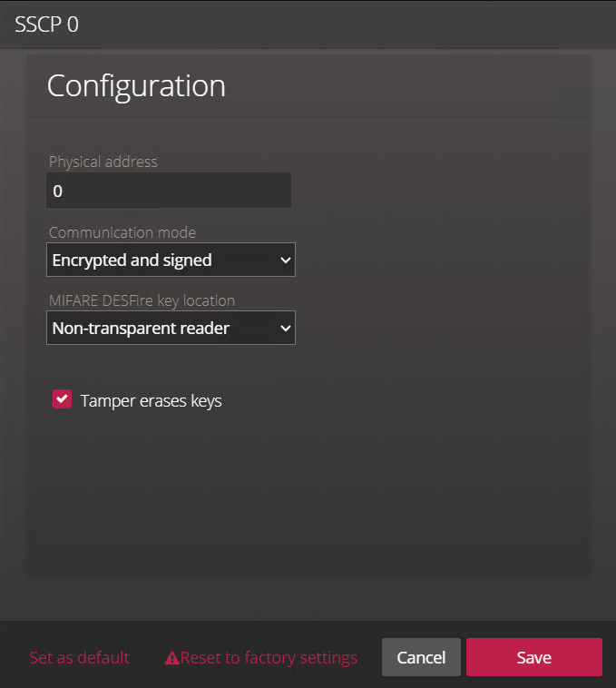Cancel the configuration dialog
616x688 pixels.
(421, 657)
